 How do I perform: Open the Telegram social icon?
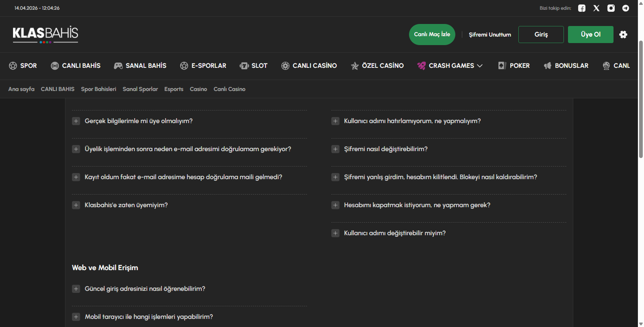(x=626, y=8)
